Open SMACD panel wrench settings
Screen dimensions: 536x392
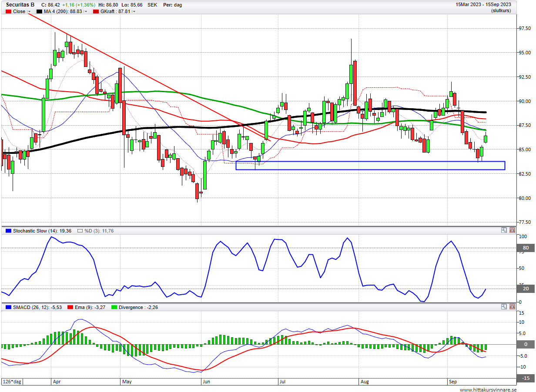(x=504, y=307)
